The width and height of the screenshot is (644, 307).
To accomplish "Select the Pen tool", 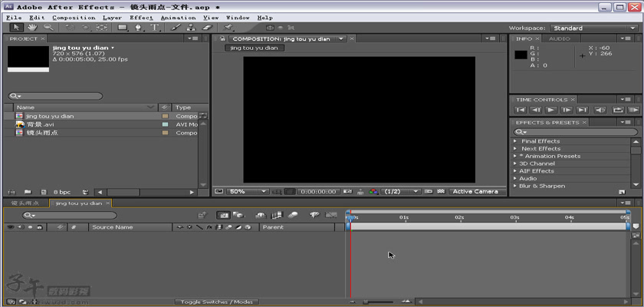I will point(139,28).
